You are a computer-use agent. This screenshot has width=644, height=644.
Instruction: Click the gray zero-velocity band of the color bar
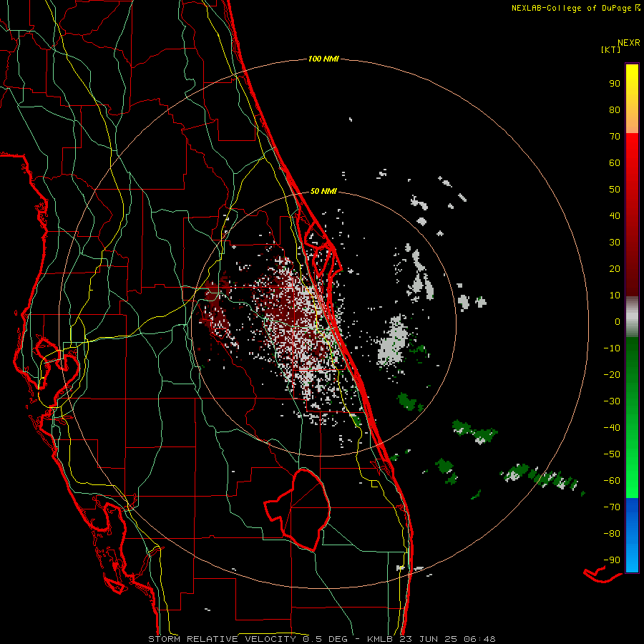(x=632, y=317)
